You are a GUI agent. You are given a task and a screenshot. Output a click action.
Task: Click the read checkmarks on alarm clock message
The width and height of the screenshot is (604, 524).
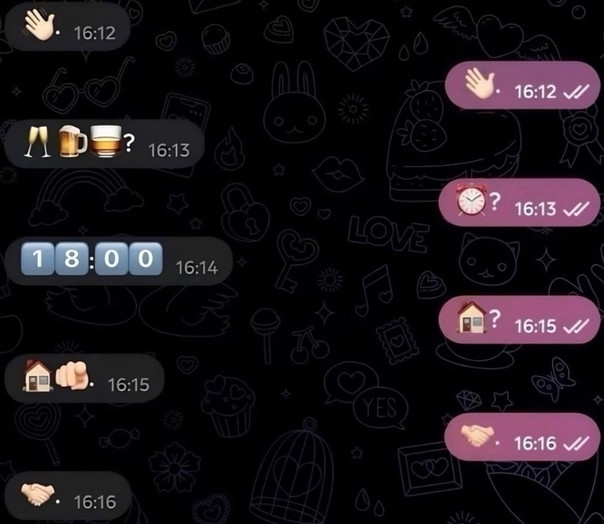(x=576, y=209)
